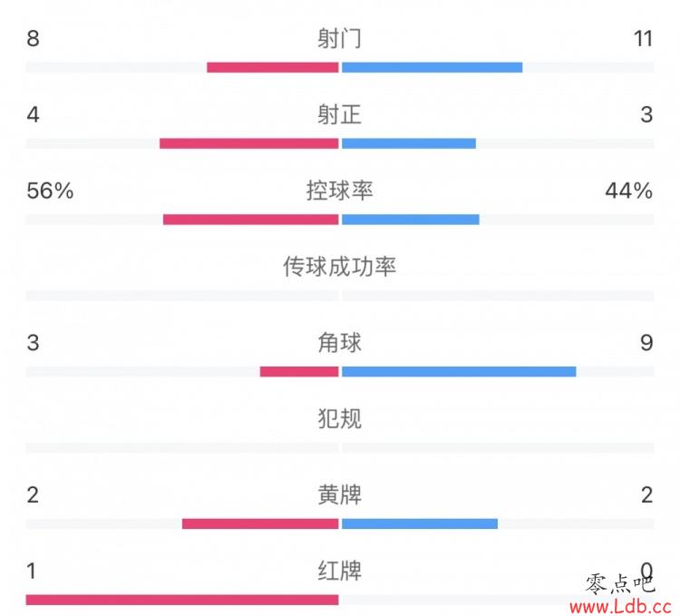Image resolution: width=680 pixels, height=616 pixels.
Task: Click the short pink corners bar
Action: [x=299, y=371]
